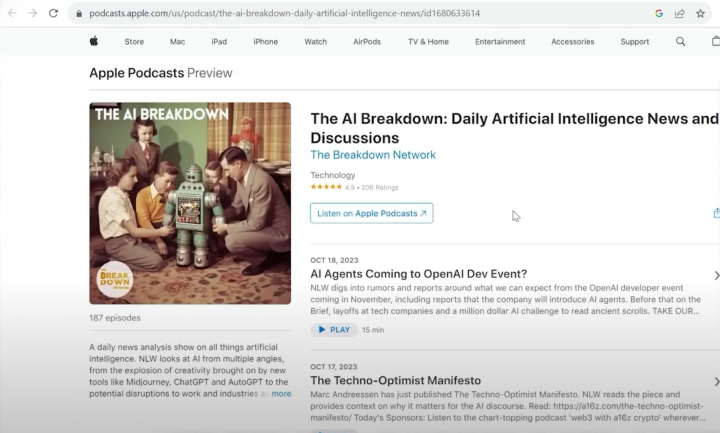Open The Breakdown Network link
This screenshot has width=720, height=433.
(373, 155)
